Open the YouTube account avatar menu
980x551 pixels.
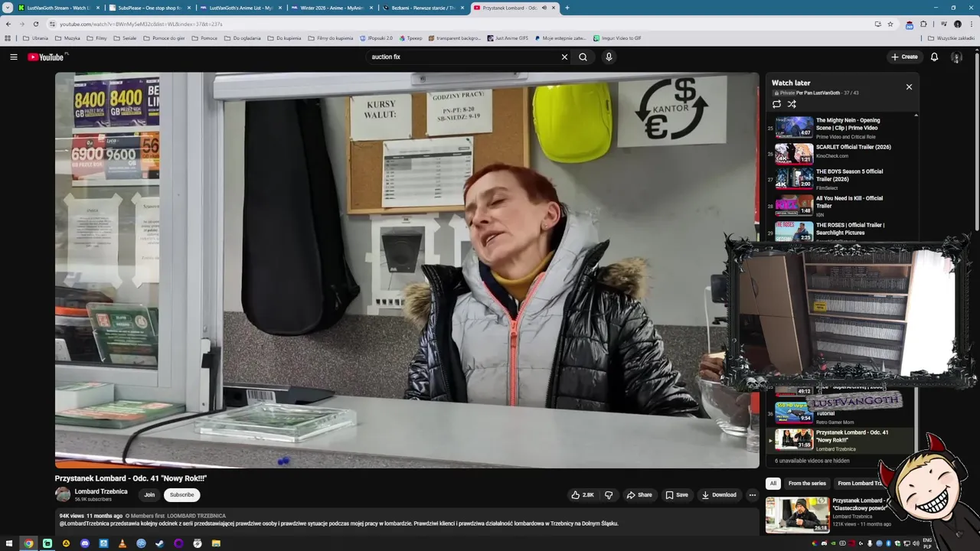(956, 57)
